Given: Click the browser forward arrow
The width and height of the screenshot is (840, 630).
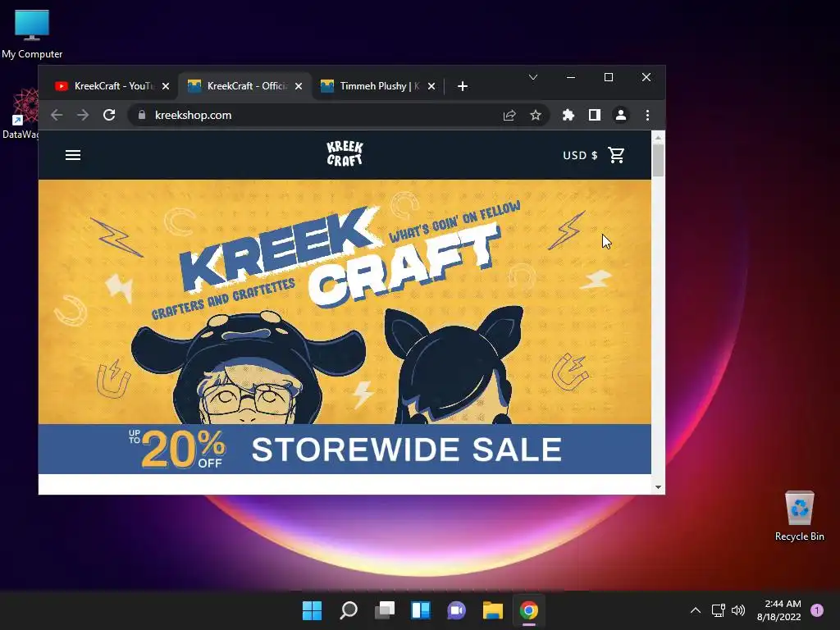Looking at the screenshot, I should (83, 115).
